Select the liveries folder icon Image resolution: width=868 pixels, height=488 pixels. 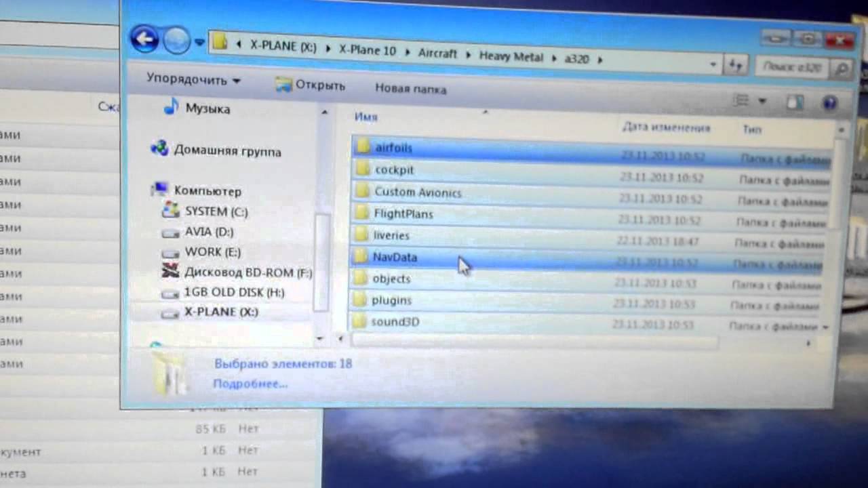pyautogui.click(x=361, y=235)
